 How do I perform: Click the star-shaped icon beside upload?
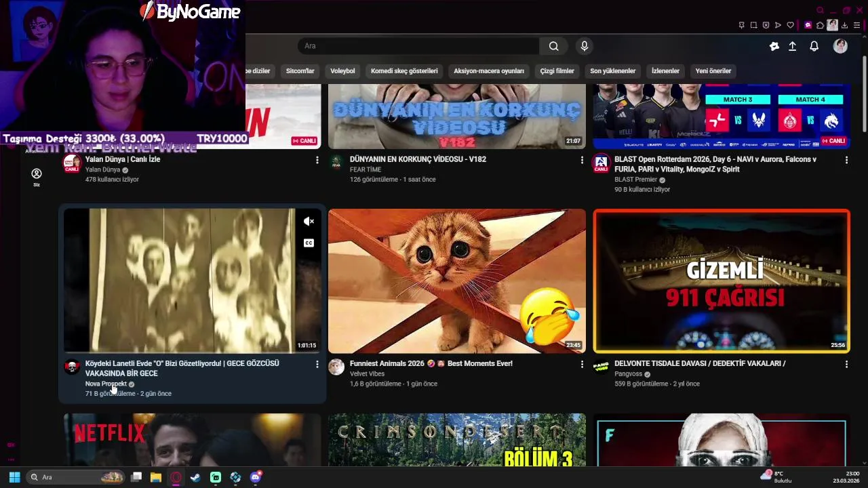774,46
